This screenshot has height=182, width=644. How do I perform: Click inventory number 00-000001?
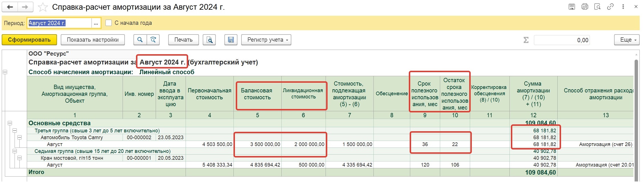pos(139,158)
